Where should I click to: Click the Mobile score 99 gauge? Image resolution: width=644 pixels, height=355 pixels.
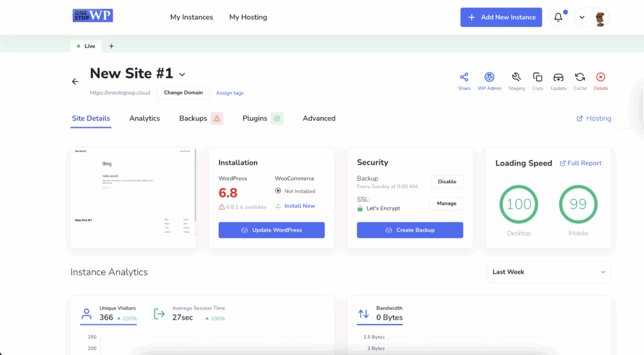579,204
